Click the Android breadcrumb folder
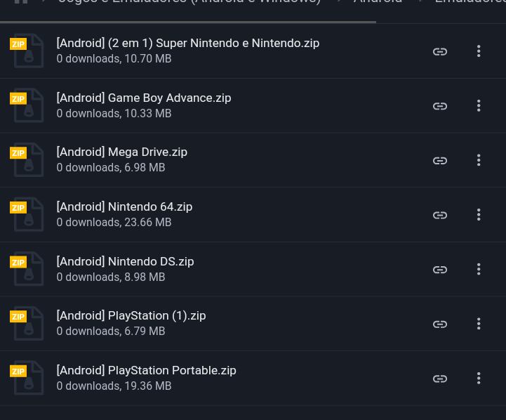 pyautogui.click(x=378, y=1)
